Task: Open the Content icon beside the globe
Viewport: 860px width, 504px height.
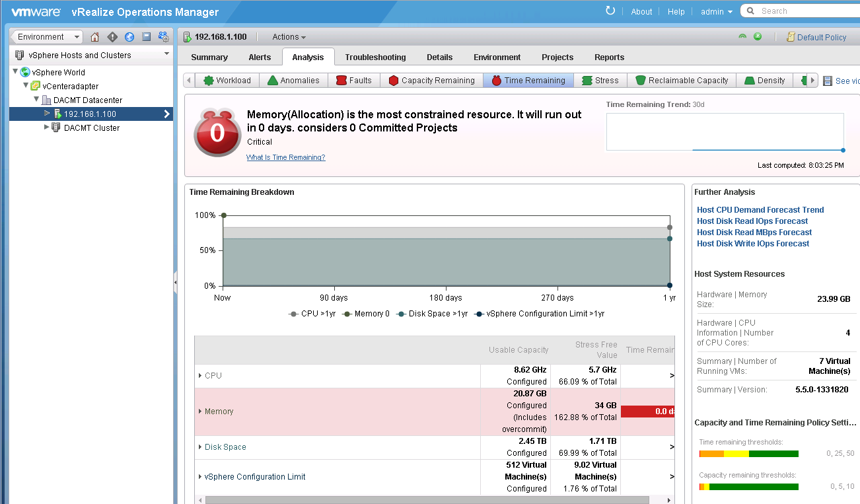Action: click(x=147, y=37)
